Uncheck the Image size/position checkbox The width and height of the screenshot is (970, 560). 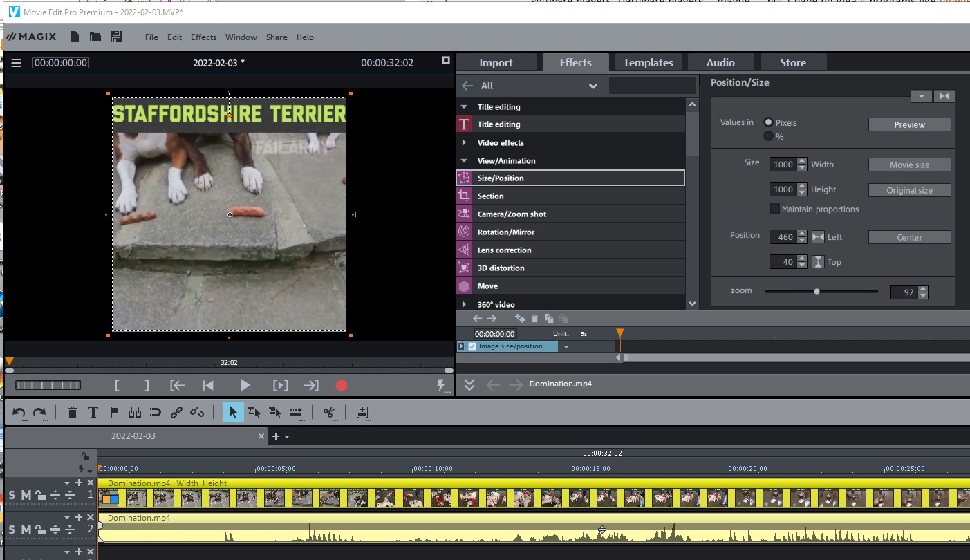click(x=472, y=346)
